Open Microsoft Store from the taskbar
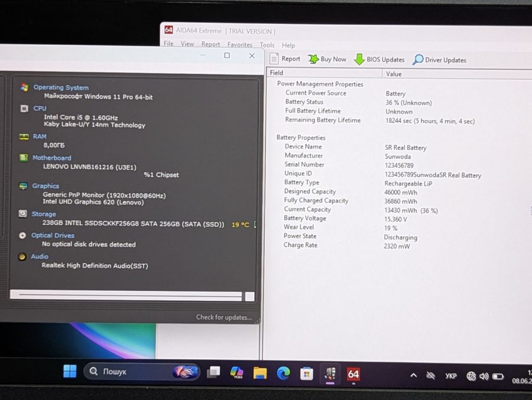This screenshot has width=532, height=400. click(306, 374)
